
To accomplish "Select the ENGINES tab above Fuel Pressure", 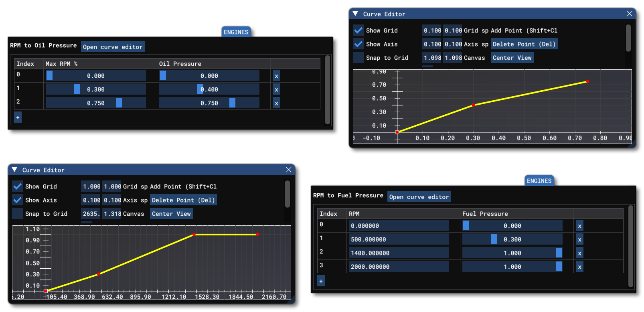I will point(539,181).
